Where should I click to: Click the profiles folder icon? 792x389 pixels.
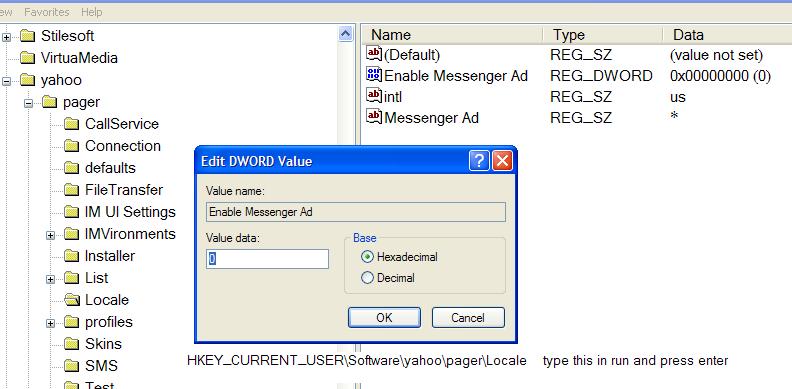click(72, 322)
